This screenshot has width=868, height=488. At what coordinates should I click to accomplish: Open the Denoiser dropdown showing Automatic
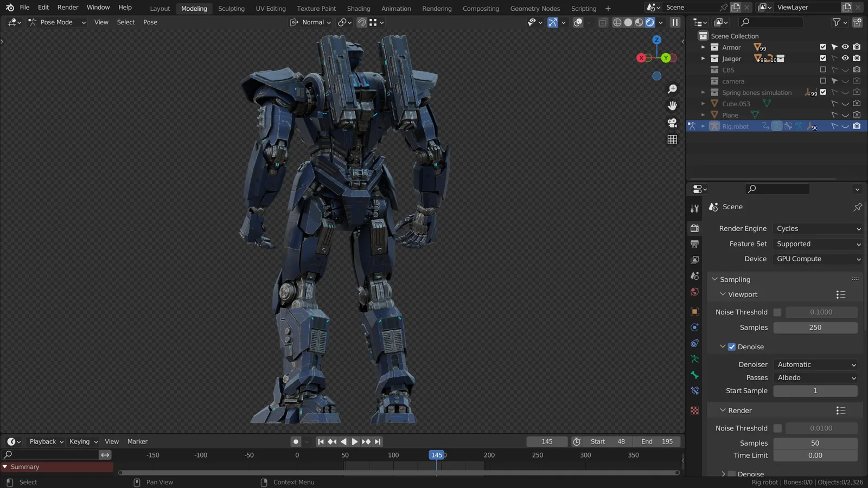pyautogui.click(x=816, y=364)
